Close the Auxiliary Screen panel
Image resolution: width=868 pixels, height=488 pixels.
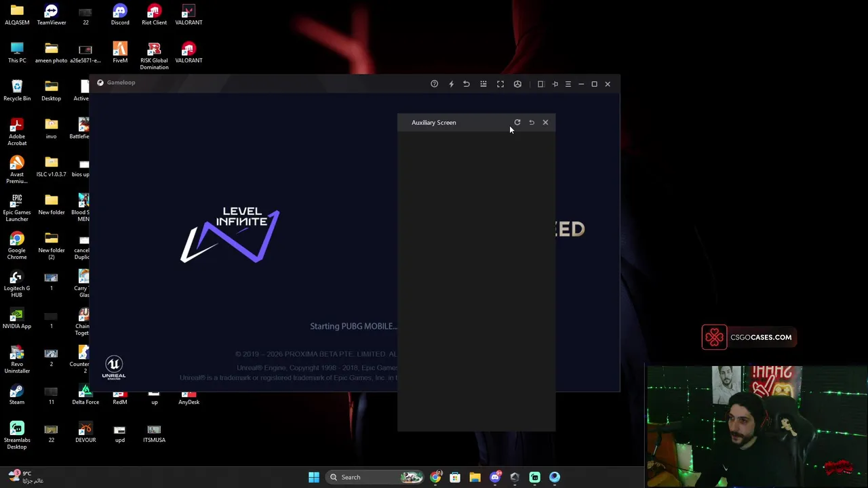pyautogui.click(x=545, y=123)
